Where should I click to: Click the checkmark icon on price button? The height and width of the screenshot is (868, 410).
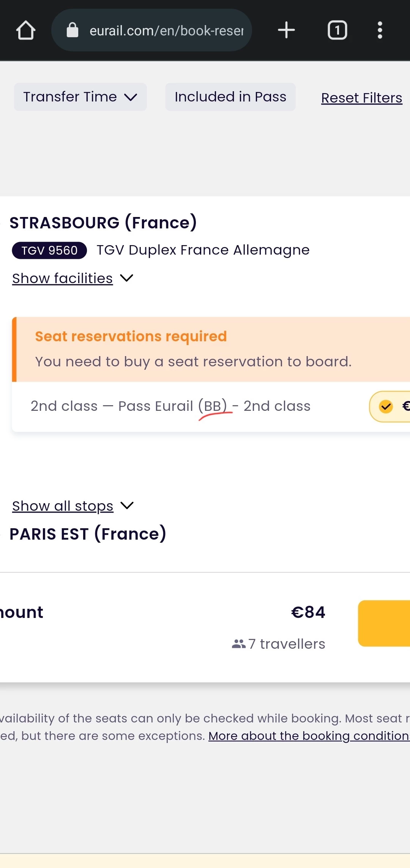386,407
